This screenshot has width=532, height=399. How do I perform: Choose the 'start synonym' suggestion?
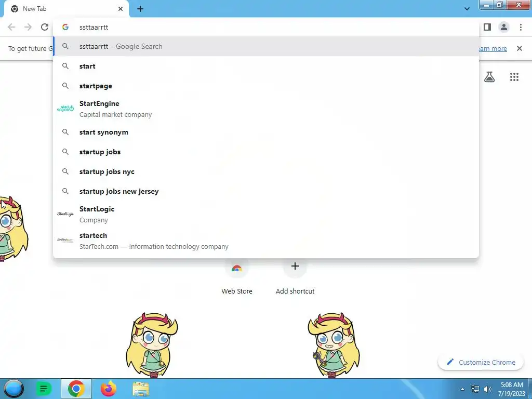pyautogui.click(x=266, y=132)
